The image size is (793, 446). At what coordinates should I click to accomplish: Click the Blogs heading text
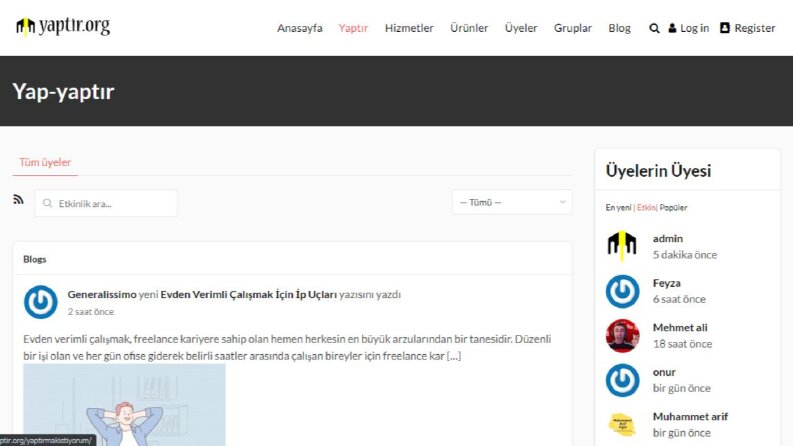click(x=34, y=259)
